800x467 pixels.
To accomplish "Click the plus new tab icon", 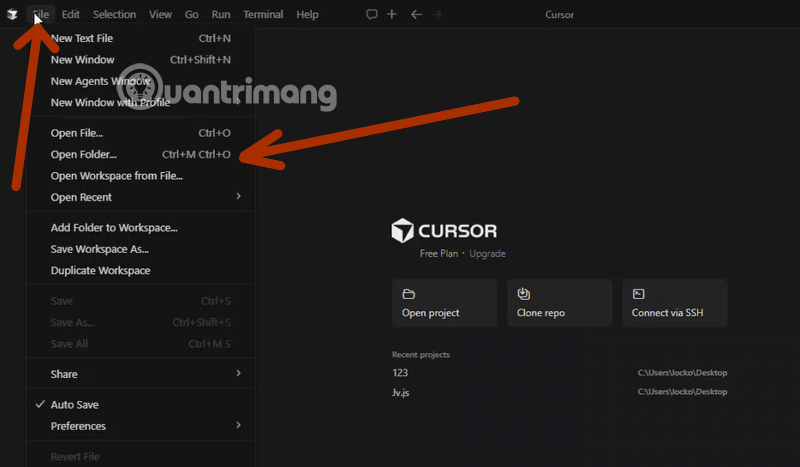I will tap(392, 14).
